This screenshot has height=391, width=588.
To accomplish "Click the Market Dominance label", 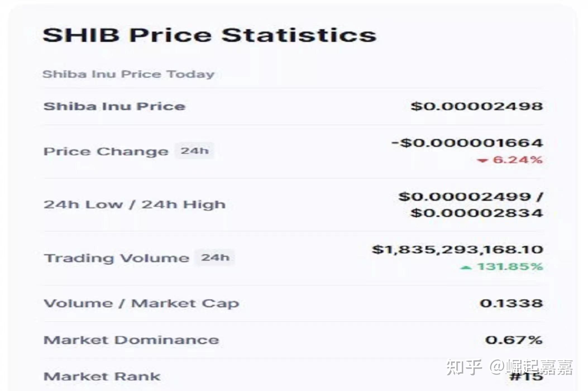I will [131, 340].
